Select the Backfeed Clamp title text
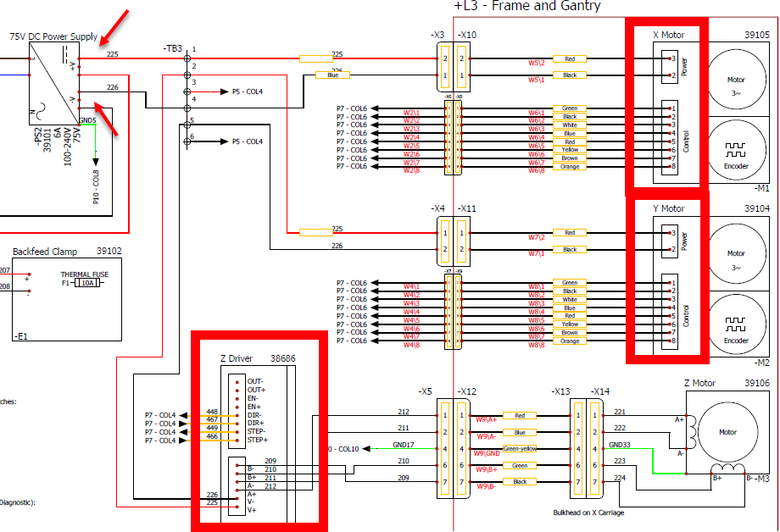 pyautogui.click(x=44, y=252)
